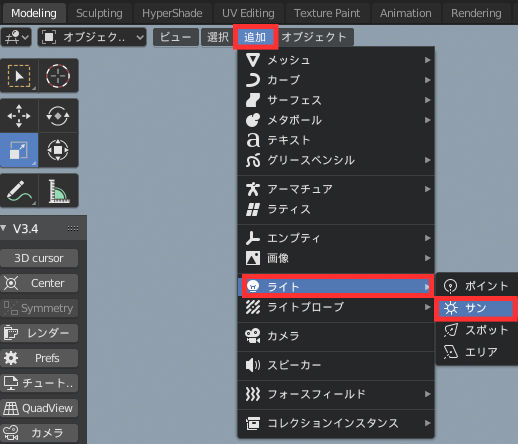The image size is (518, 444).
Task: Expand the アーマチュア submenu arrow
Action: [427, 189]
